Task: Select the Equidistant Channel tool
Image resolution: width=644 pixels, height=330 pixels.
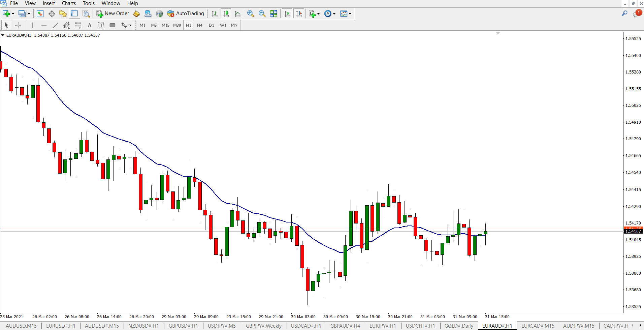Action: (67, 25)
